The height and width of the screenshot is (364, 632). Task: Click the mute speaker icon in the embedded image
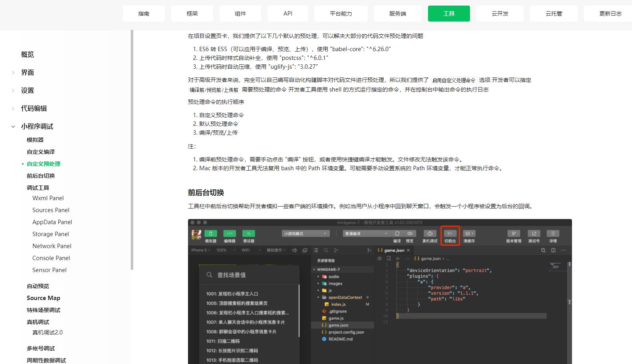click(295, 250)
